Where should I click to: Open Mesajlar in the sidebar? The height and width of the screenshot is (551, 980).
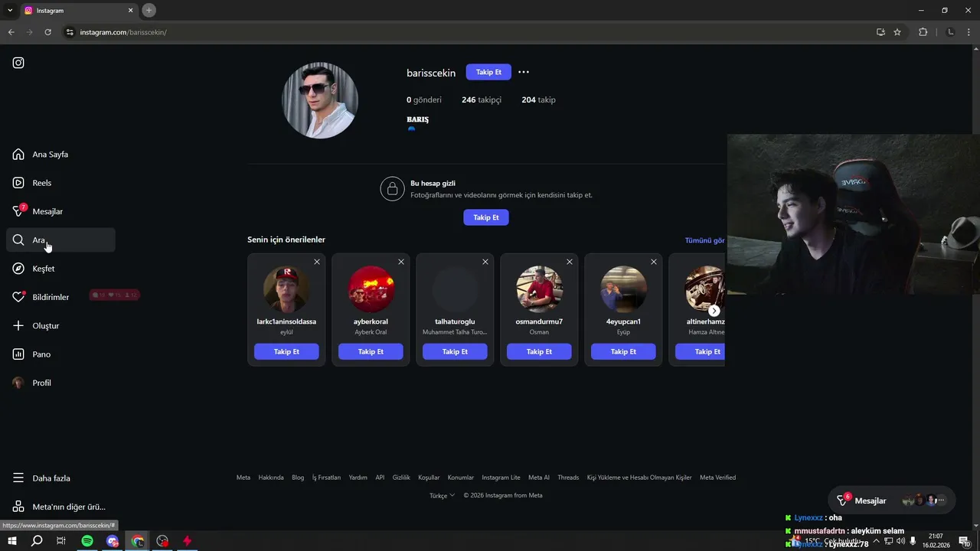[x=60, y=211]
